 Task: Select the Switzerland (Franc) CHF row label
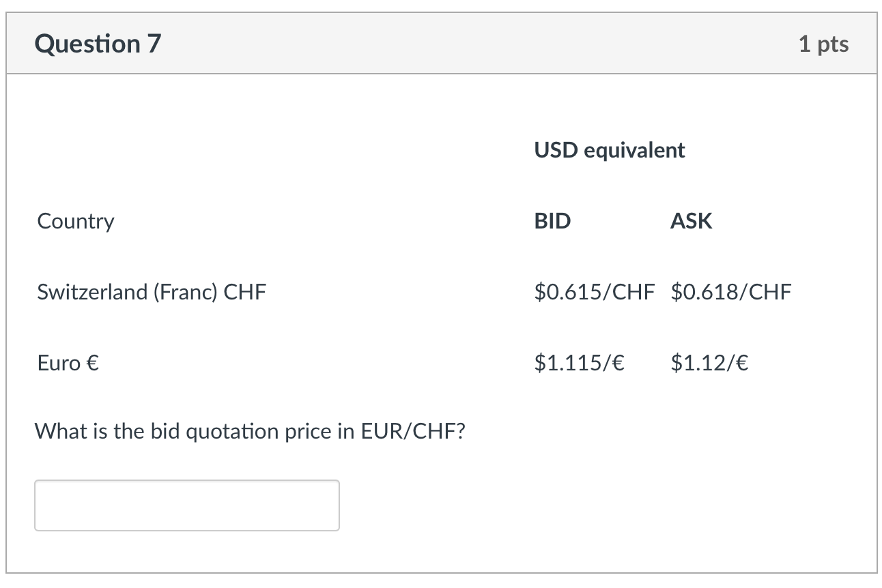pos(152,292)
